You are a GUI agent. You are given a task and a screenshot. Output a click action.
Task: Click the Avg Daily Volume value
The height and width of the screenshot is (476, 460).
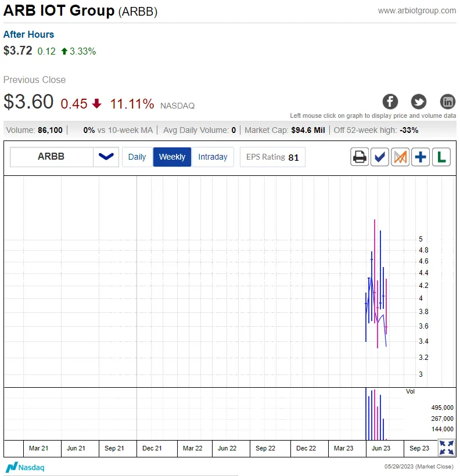[x=233, y=130]
